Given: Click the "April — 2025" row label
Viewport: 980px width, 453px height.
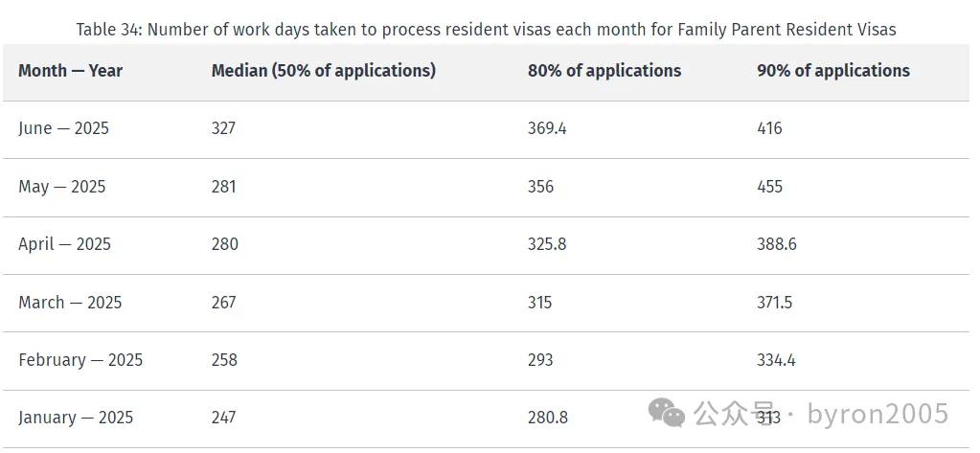Looking at the screenshot, I should [x=64, y=244].
